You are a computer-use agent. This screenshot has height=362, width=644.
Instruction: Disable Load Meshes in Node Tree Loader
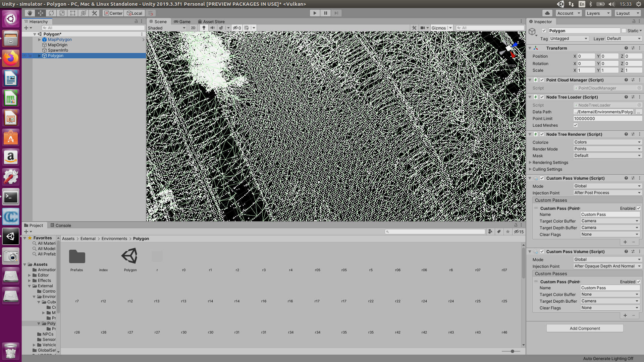coord(576,125)
